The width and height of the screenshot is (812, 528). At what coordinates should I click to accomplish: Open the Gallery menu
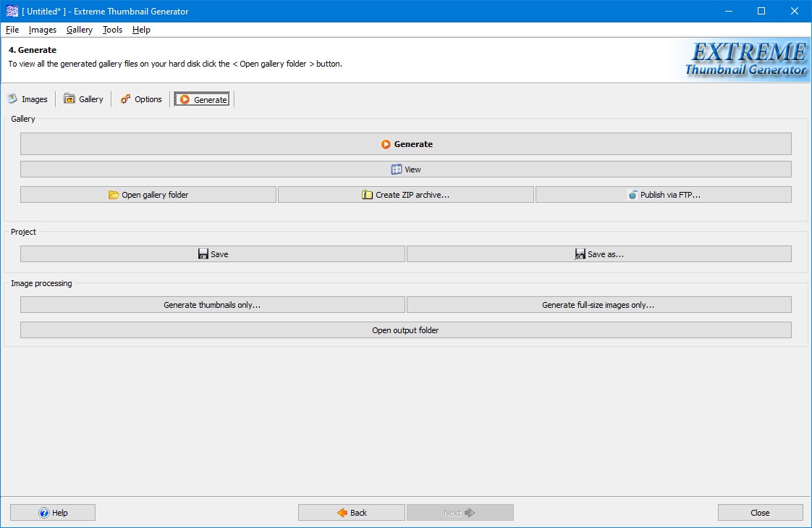(x=79, y=30)
